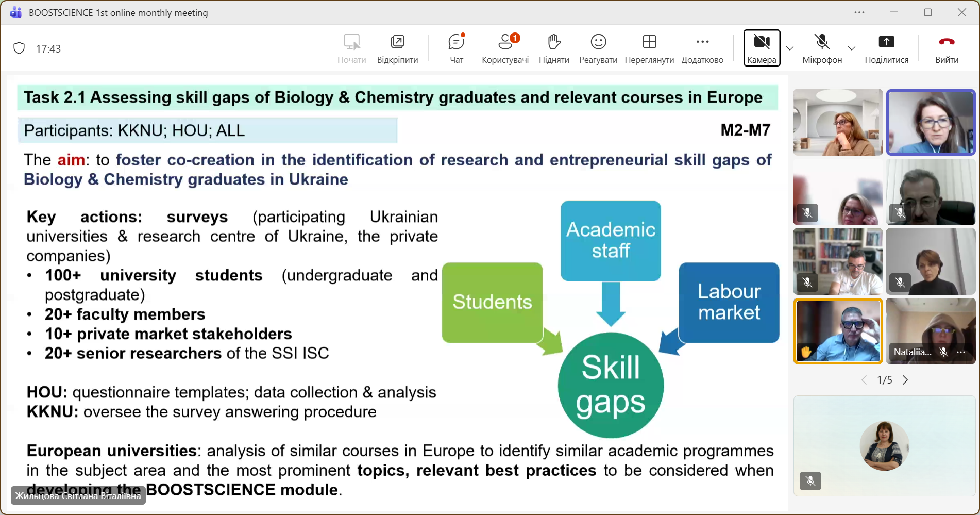Click the Почати presentation control button

(x=351, y=48)
